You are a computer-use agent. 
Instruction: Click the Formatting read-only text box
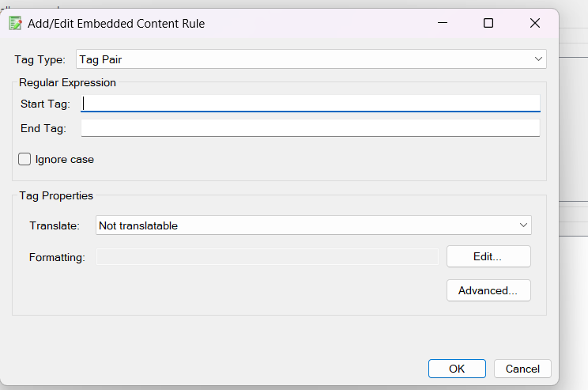(267, 256)
